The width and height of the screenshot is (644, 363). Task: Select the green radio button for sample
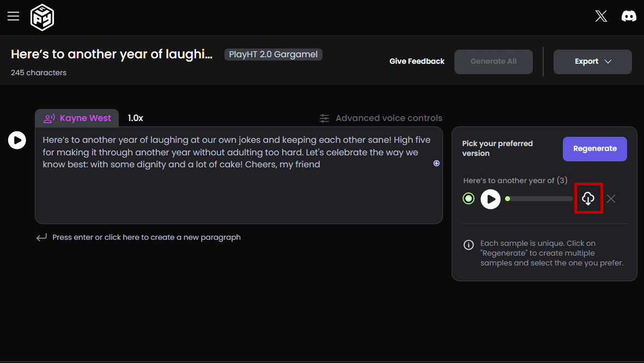coord(469,199)
